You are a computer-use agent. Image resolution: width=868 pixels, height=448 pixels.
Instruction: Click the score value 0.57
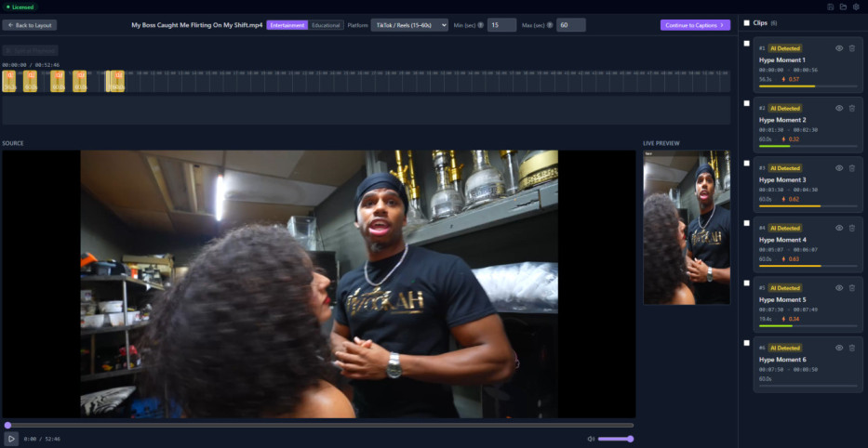794,79
